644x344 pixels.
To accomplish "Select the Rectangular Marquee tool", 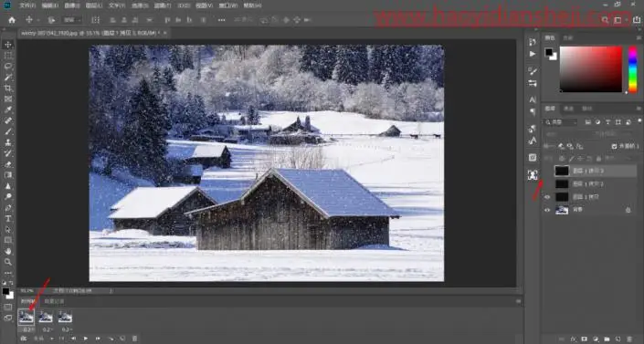I will [x=8, y=55].
